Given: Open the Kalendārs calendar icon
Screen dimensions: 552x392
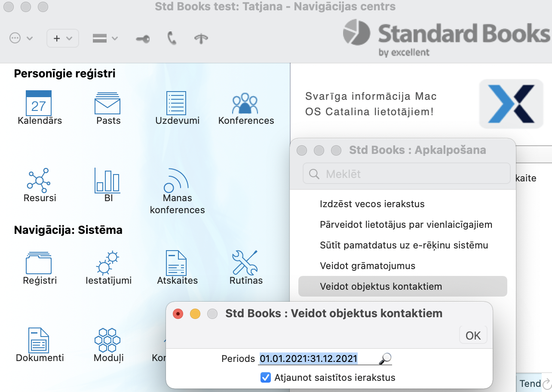Looking at the screenshot, I should pos(39,103).
